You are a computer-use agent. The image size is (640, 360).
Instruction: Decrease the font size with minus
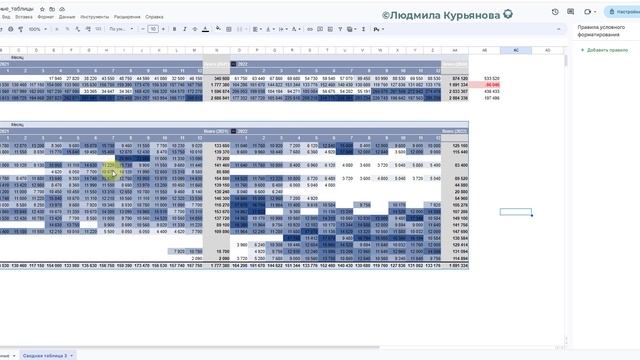[143, 29]
